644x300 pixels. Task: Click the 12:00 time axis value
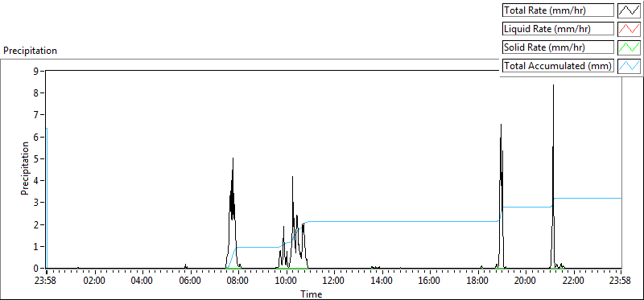pyautogui.click(x=334, y=282)
